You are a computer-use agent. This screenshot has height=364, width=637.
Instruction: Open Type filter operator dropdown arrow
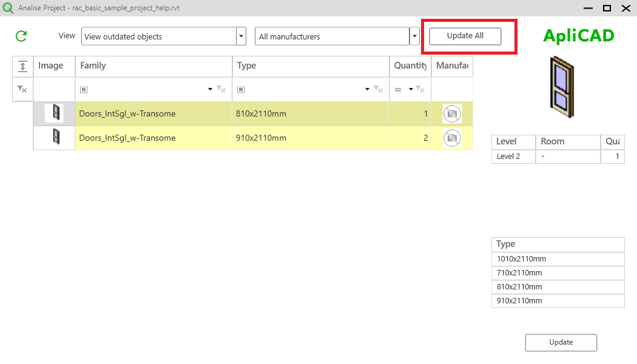coord(368,89)
